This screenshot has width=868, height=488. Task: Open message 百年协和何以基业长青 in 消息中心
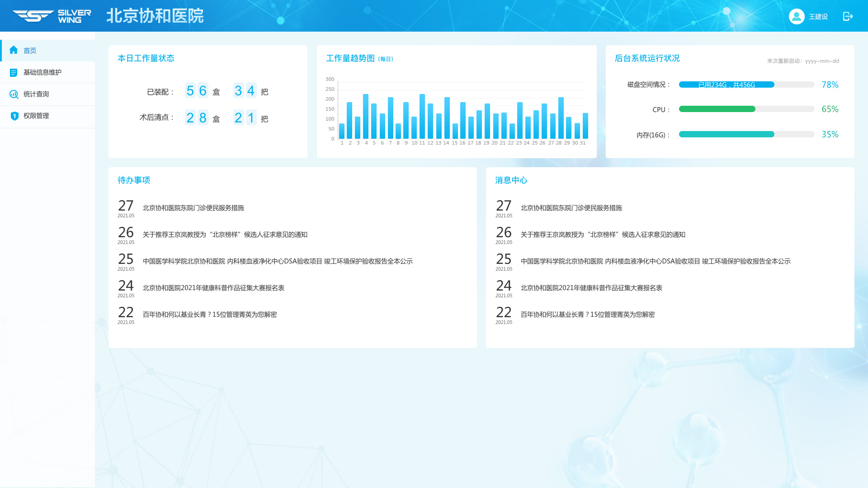587,314
